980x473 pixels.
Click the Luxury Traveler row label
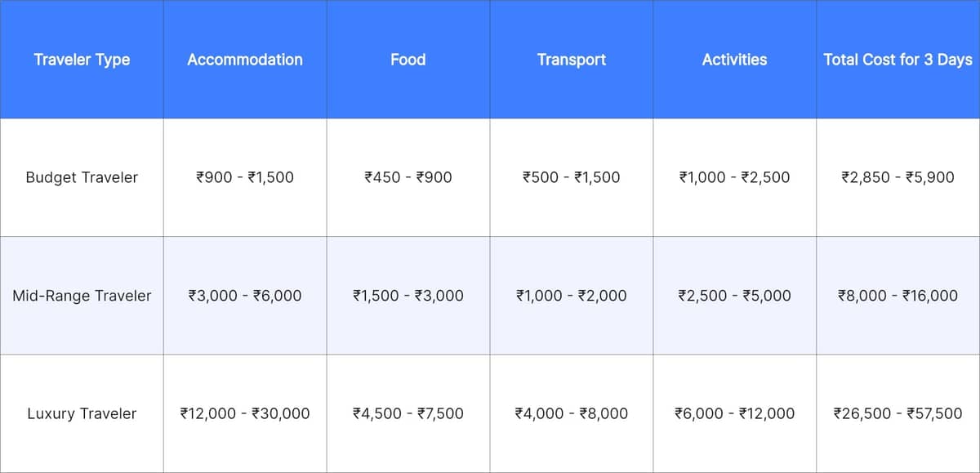pos(82,413)
